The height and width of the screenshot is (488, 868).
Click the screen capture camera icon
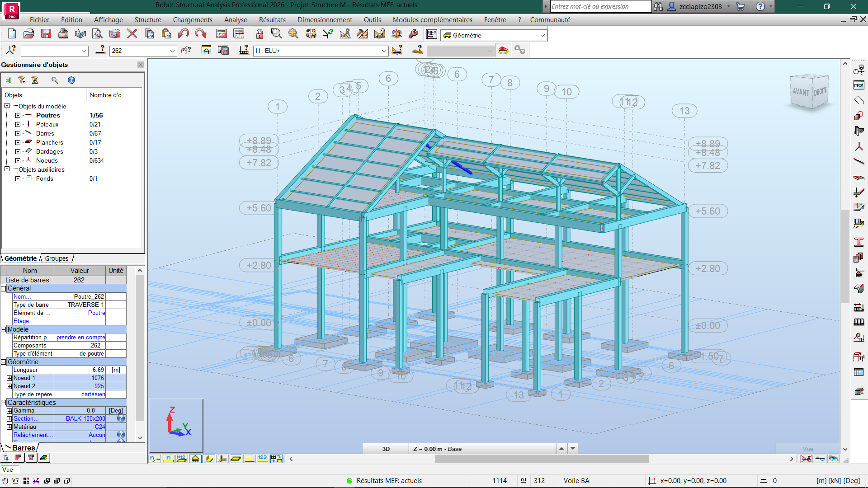point(115,34)
